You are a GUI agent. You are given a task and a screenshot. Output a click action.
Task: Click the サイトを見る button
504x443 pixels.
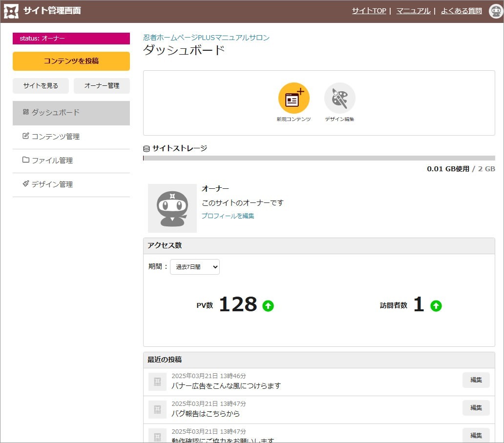tap(41, 86)
